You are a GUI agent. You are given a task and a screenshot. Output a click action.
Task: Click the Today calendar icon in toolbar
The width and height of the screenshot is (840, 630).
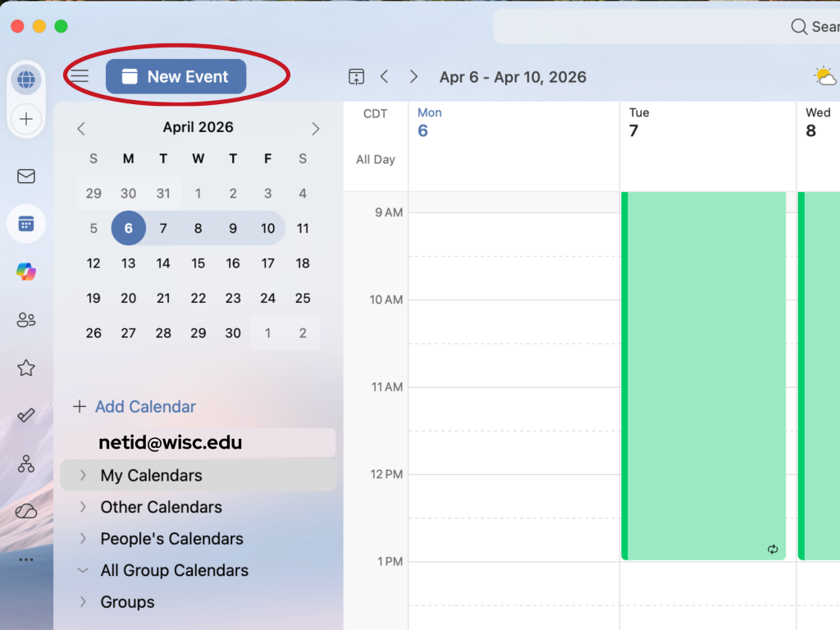point(356,76)
